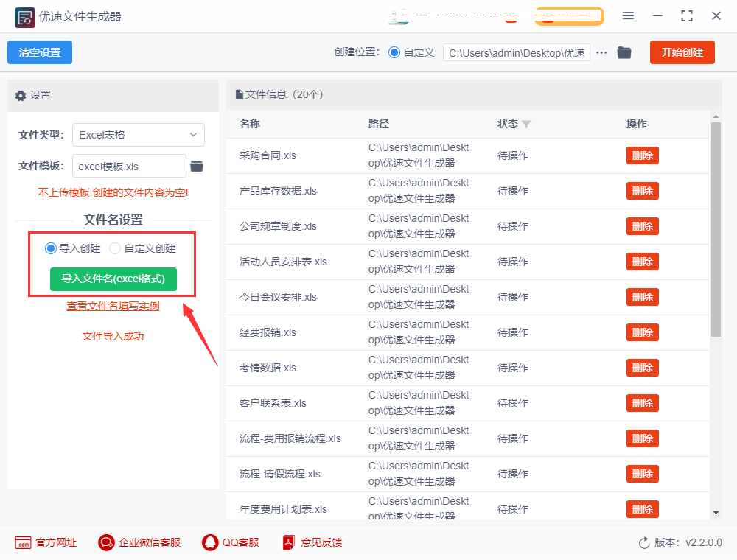Image resolution: width=737 pixels, height=560 pixels.
Task: Click the three-dot path options icon
Action: (x=601, y=52)
